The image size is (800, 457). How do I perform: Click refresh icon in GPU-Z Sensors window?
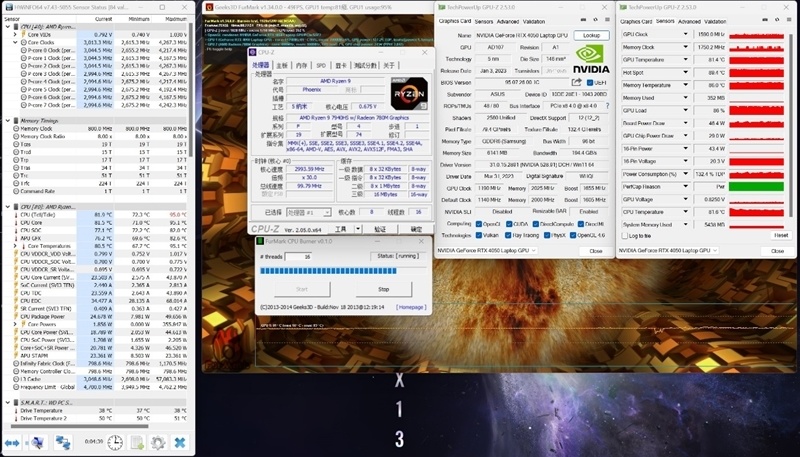[x=776, y=20]
